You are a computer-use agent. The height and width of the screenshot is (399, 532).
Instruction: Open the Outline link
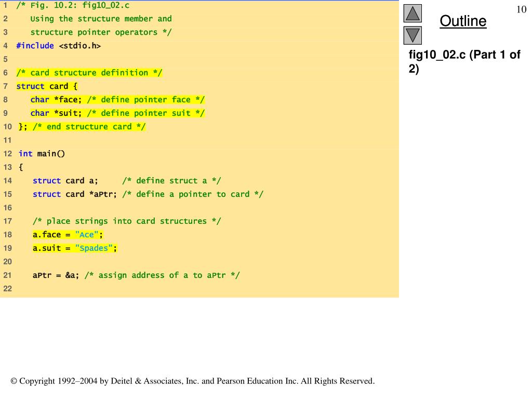click(463, 21)
